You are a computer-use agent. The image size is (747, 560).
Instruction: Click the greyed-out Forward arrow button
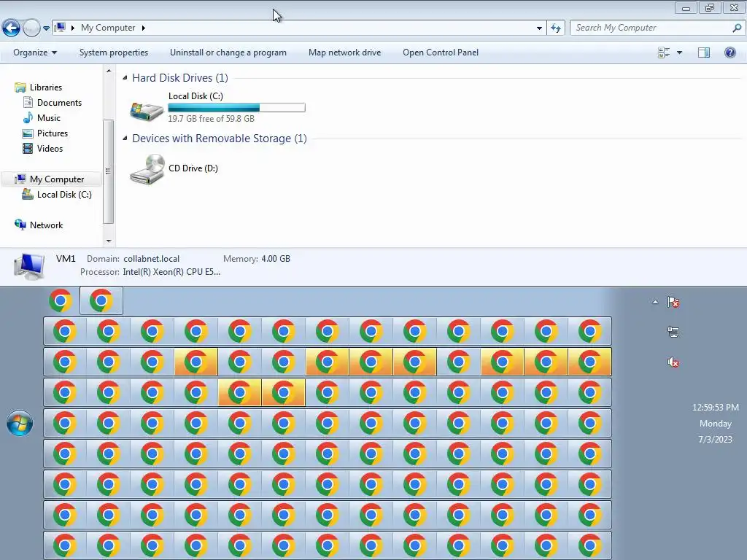pyautogui.click(x=31, y=28)
